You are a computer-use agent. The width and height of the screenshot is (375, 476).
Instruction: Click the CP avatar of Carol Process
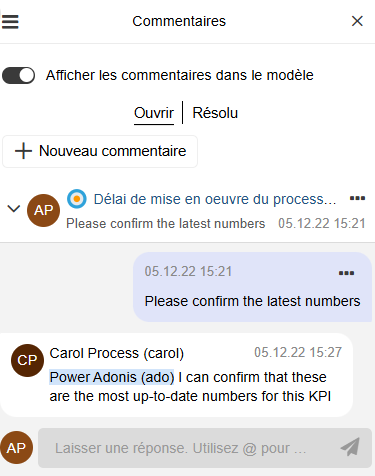click(27, 360)
